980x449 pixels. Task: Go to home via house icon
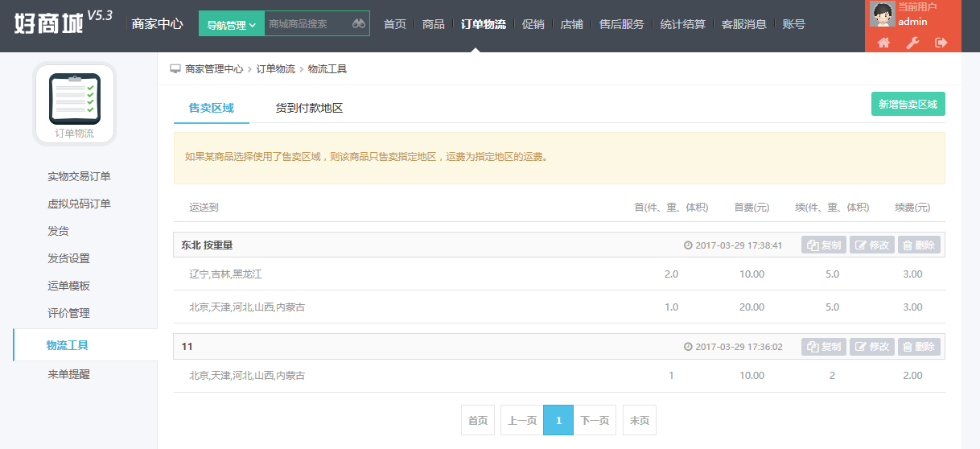[883, 43]
